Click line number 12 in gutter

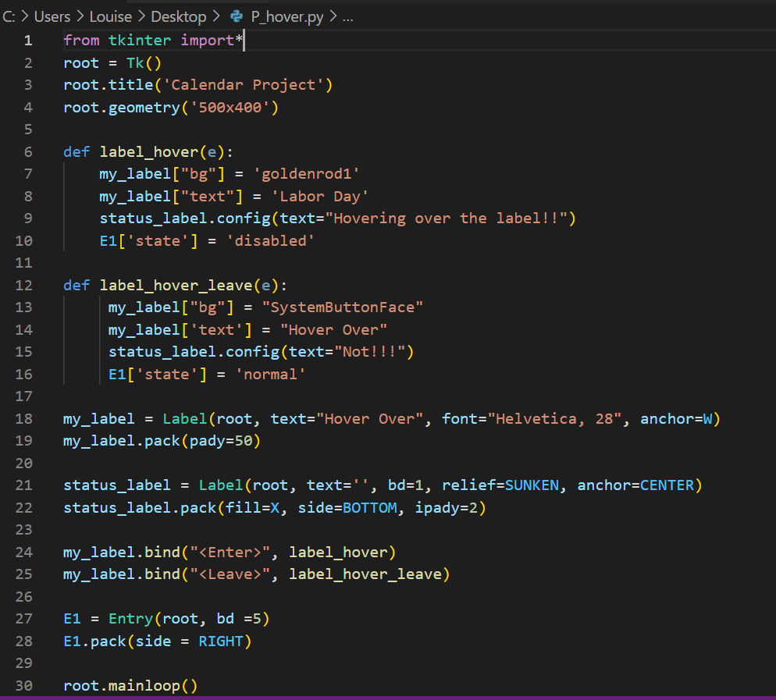(x=23, y=286)
